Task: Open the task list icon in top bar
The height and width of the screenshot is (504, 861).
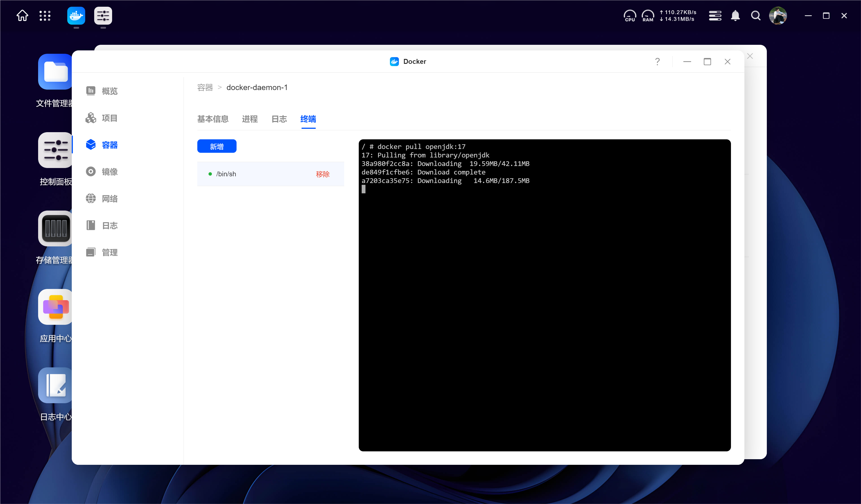Action: 715,16
